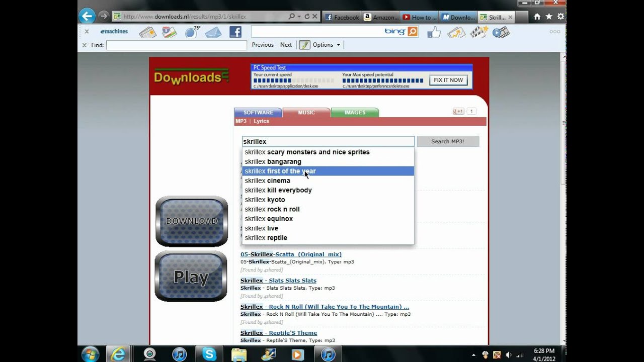644x362 pixels.
Task: Go back with the browser back arrow
Action: pos(87,16)
